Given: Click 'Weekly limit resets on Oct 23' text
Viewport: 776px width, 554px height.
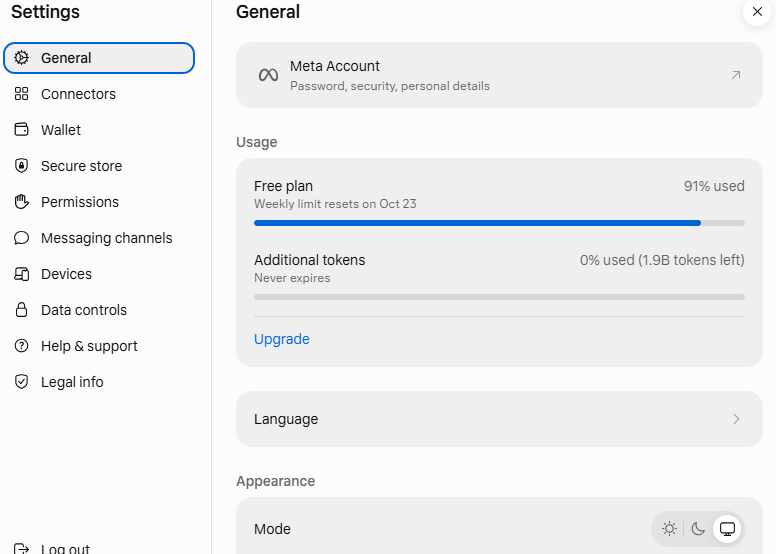Looking at the screenshot, I should pyautogui.click(x=335, y=204).
